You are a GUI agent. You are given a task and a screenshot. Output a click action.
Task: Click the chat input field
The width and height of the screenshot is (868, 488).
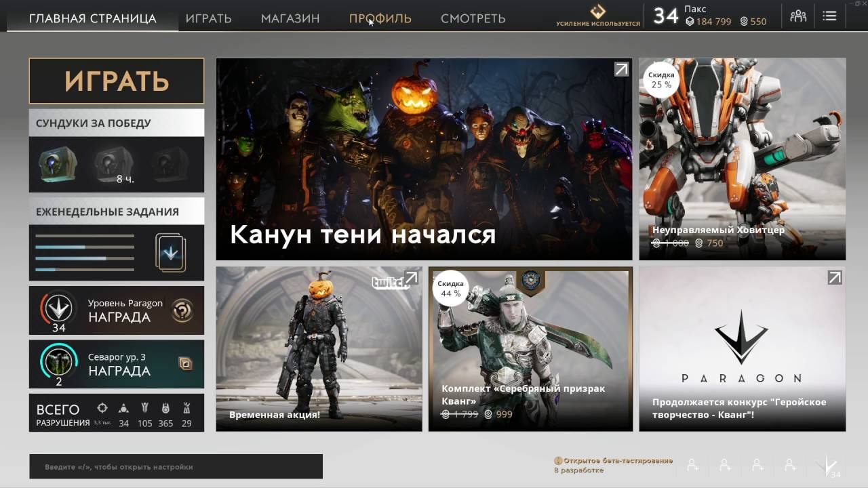(x=176, y=466)
